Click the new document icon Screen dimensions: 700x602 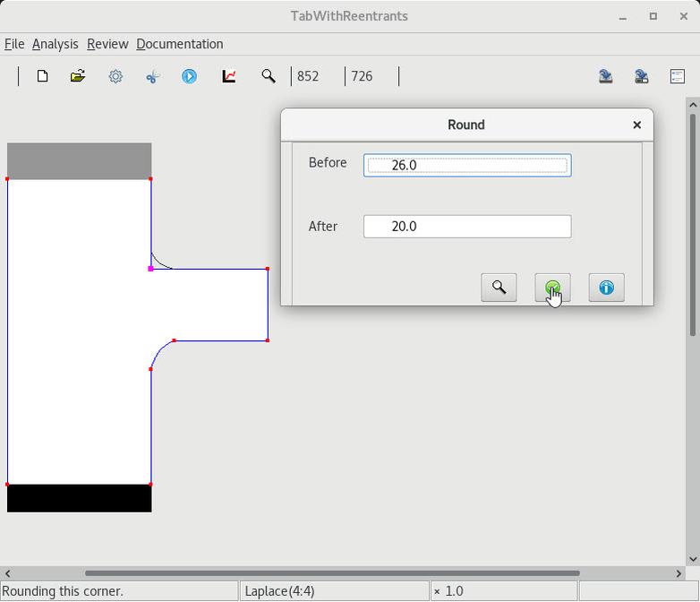tap(42, 76)
